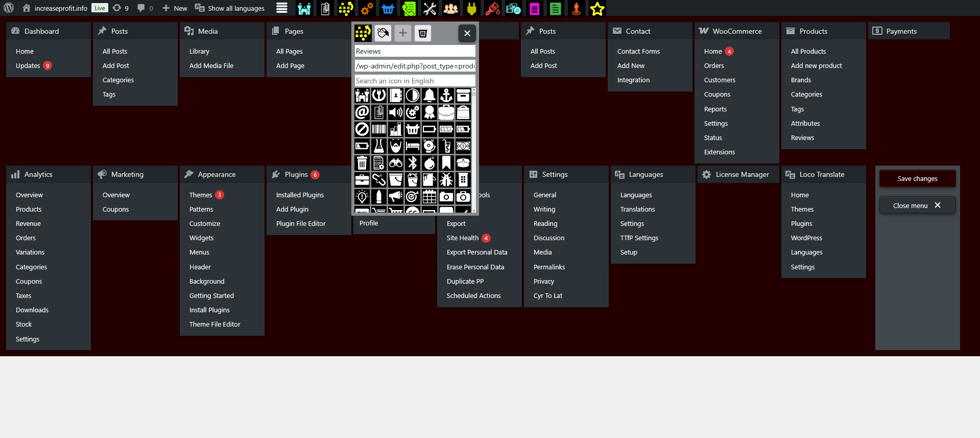980x438 pixels.
Task: Open WordPress under Loco Translate
Action: [806, 238]
